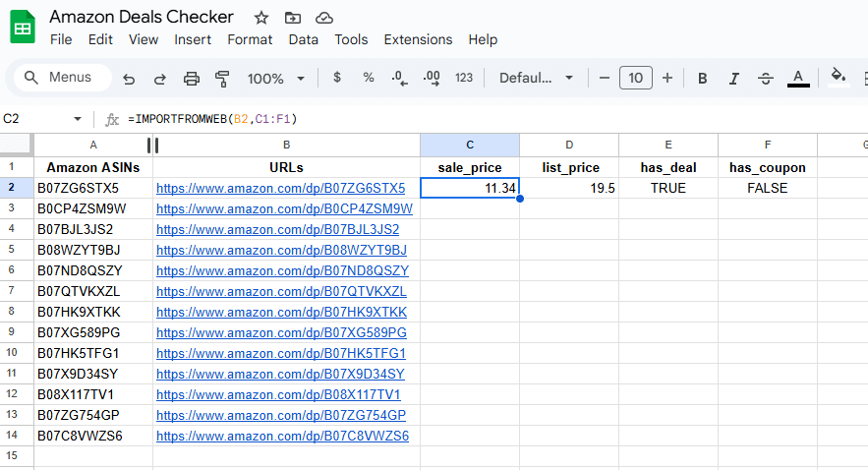Click the move to folder icon
Viewport: 868px width, 470px height.
click(x=292, y=18)
